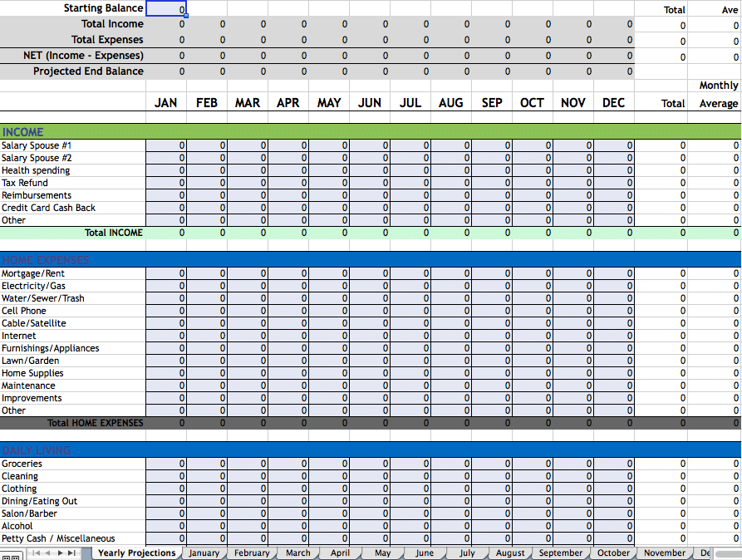Click the OCT column header
Image resolution: width=742 pixels, height=560 pixels.
[x=533, y=103]
